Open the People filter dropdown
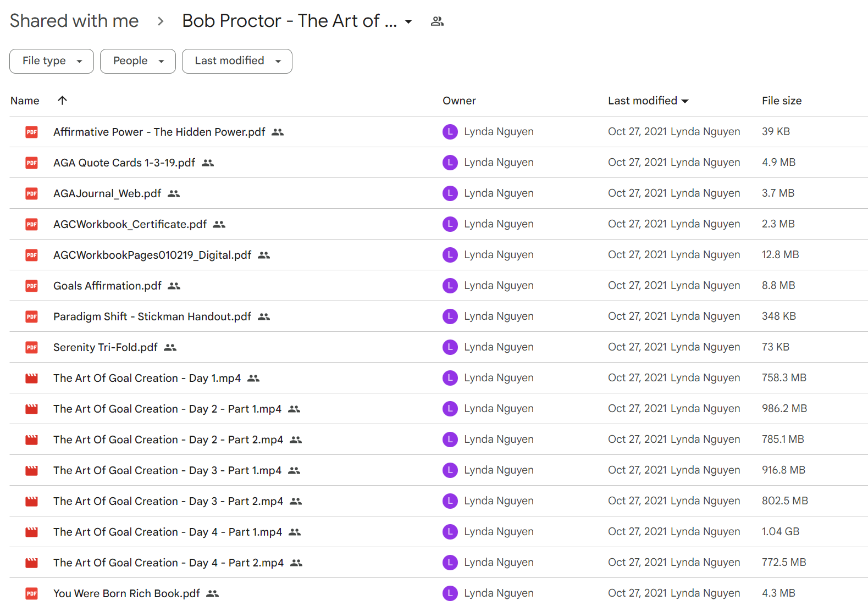 [x=138, y=61]
